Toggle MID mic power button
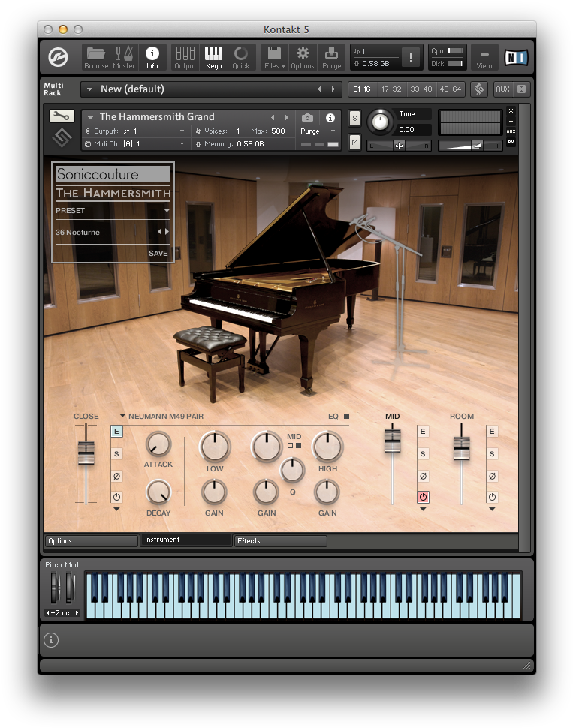 [x=423, y=497]
